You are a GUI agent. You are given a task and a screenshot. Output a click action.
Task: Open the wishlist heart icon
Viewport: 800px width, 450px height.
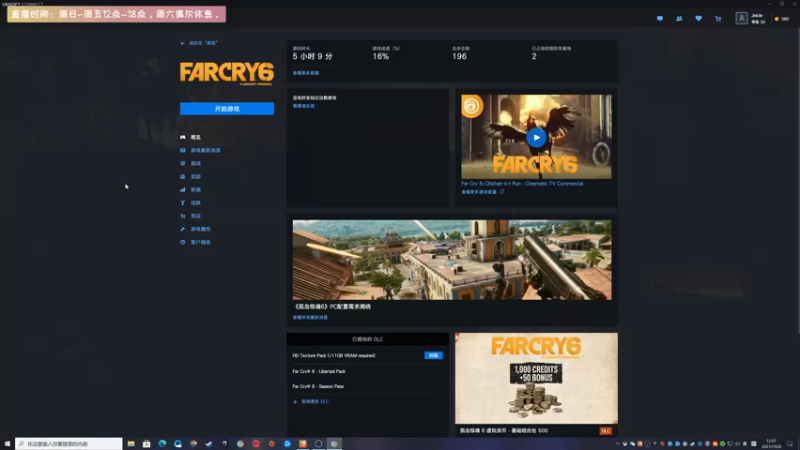click(698, 18)
